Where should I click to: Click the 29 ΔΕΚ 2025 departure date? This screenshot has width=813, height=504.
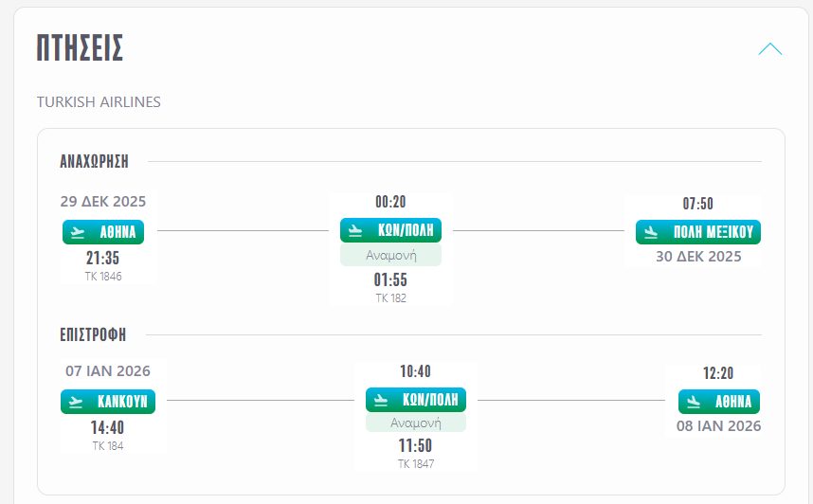(x=103, y=201)
